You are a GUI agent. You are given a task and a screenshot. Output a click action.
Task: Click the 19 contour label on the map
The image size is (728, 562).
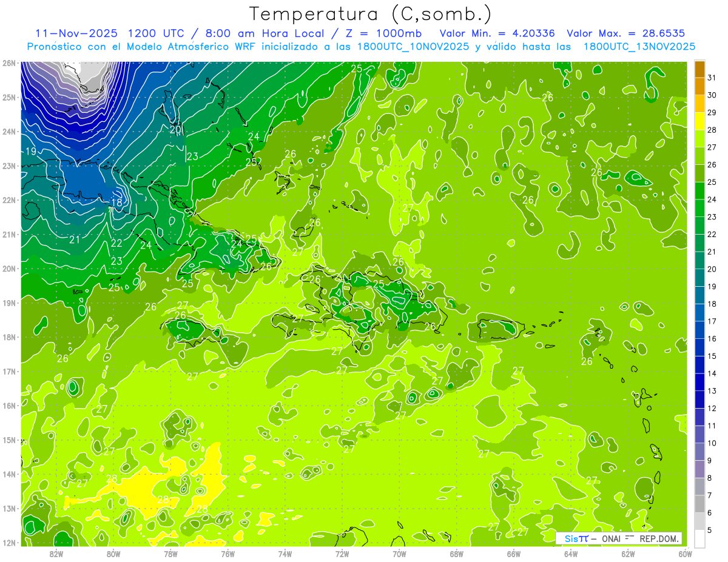[32, 151]
